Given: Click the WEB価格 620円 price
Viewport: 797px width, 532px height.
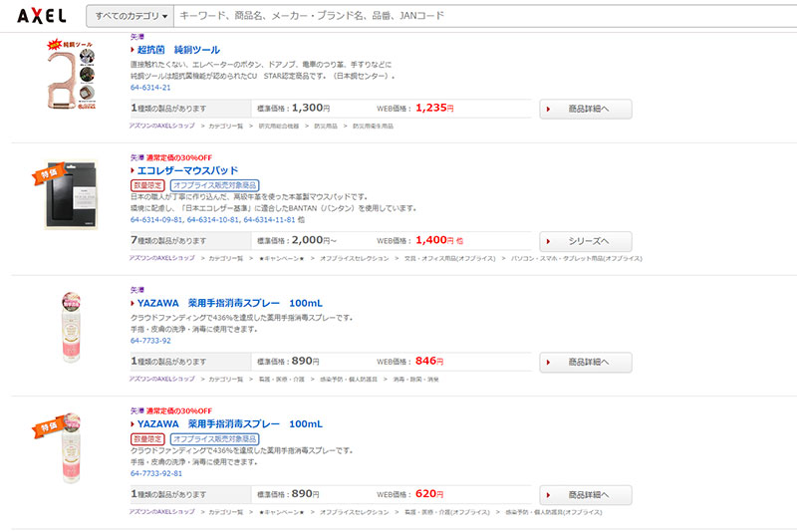Looking at the screenshot, I should 429,494.
